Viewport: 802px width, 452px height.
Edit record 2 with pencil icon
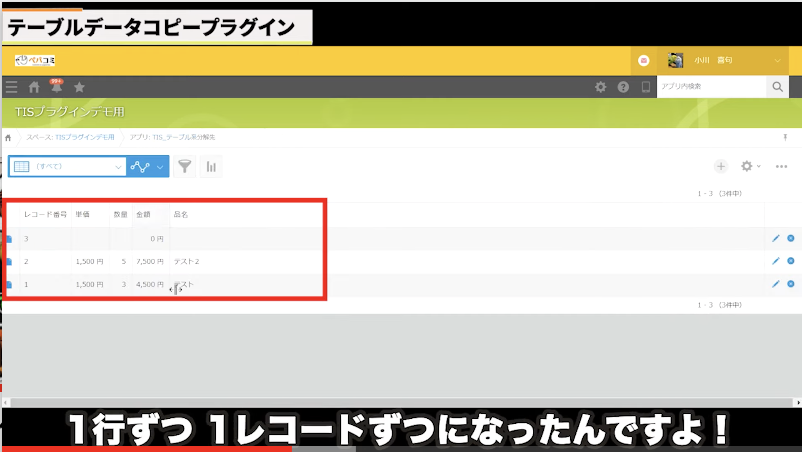(x=775, y=261)
